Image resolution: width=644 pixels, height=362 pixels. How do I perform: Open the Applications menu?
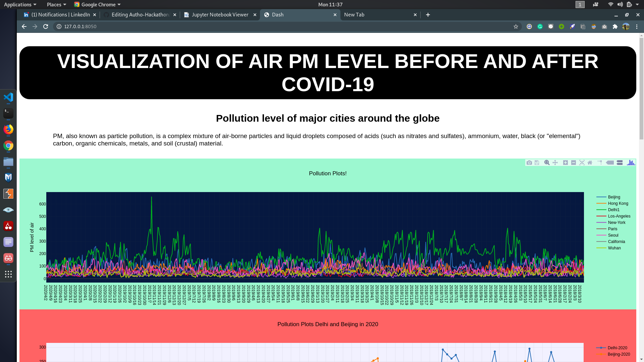point(20,5)
